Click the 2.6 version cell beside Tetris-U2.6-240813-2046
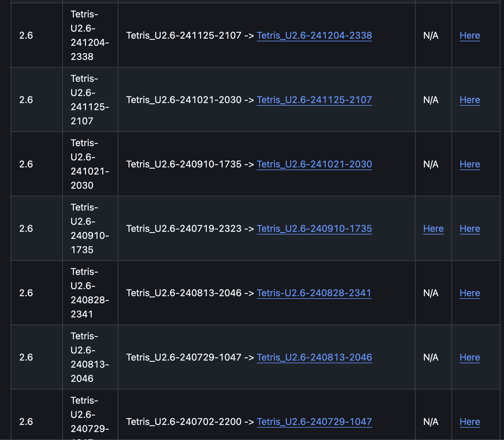 tap(26, 357)
